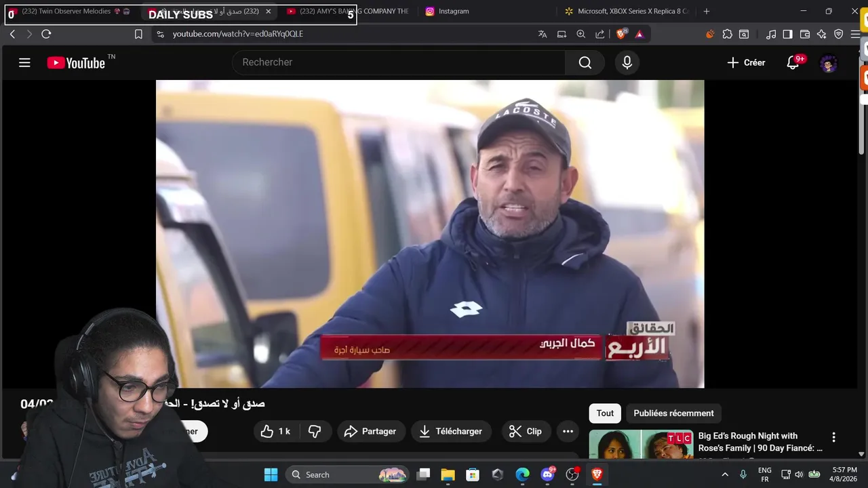Image resolution: width=868 pixels, height=488 pixels.
Task: Click the youtube.com URL in the address bar
Action: 237,34
